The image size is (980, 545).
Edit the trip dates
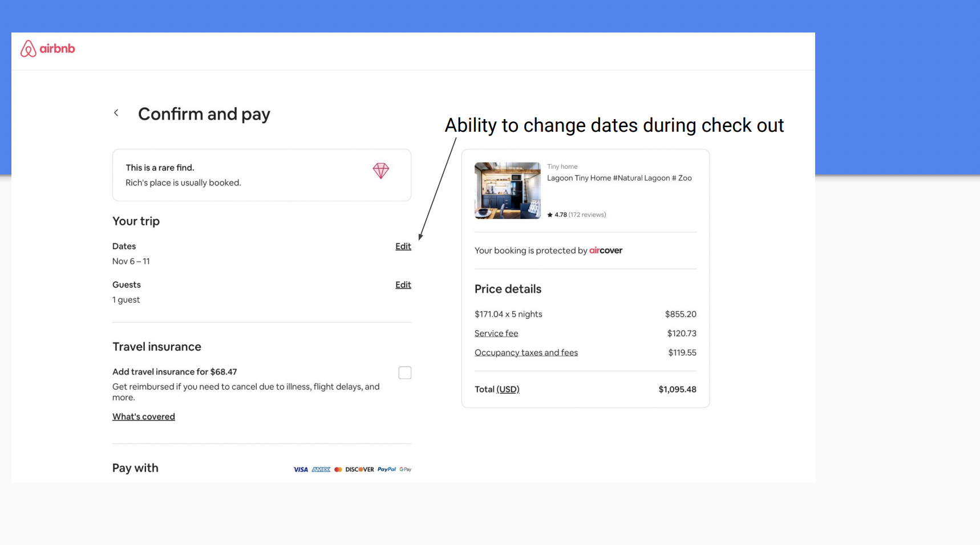pyautogui.click(x=403, y=246)
